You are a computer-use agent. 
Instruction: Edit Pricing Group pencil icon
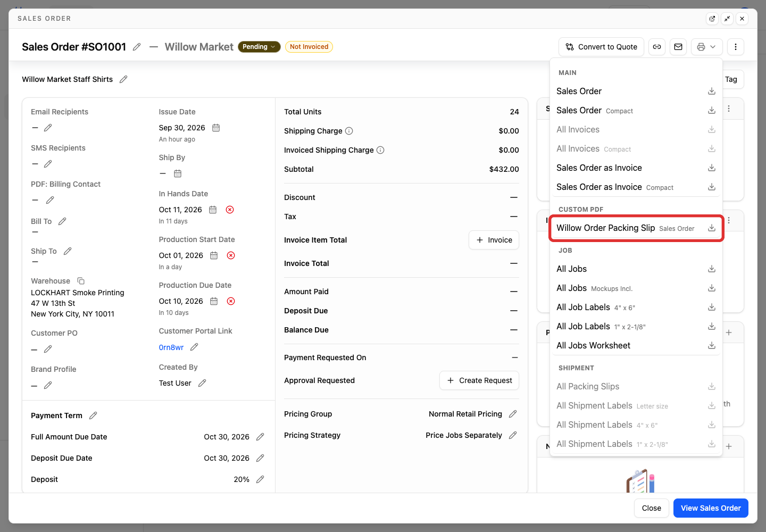point(513,414)
